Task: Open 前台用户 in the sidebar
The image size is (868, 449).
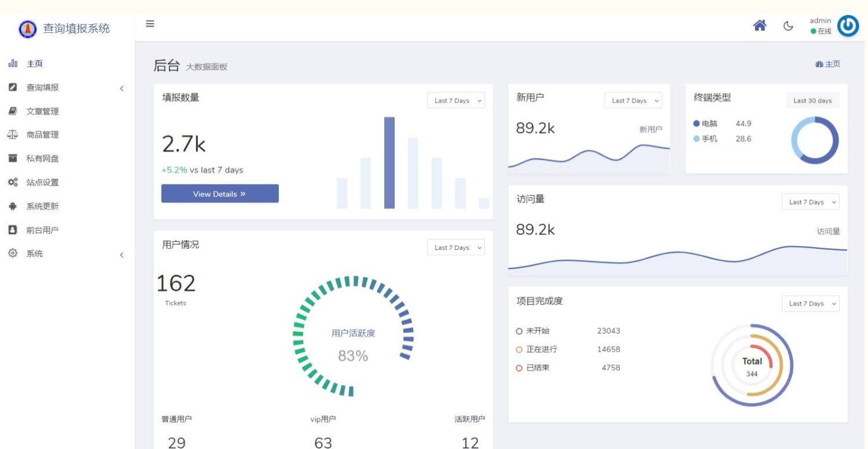Action: [42, 230]
